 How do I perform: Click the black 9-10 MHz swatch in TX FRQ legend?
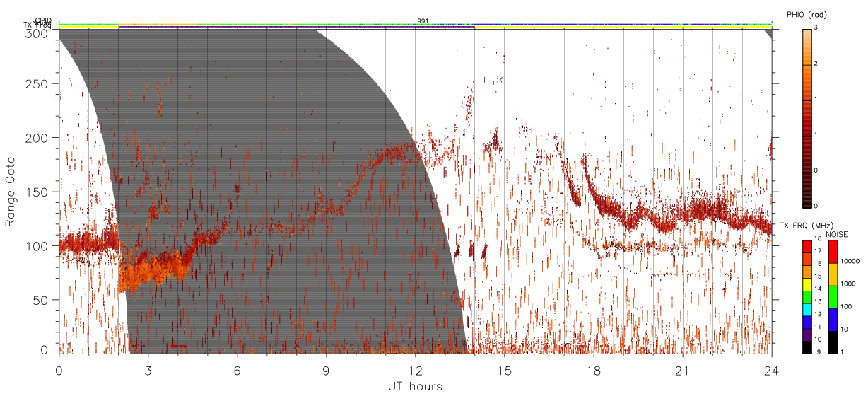[807, 347]
